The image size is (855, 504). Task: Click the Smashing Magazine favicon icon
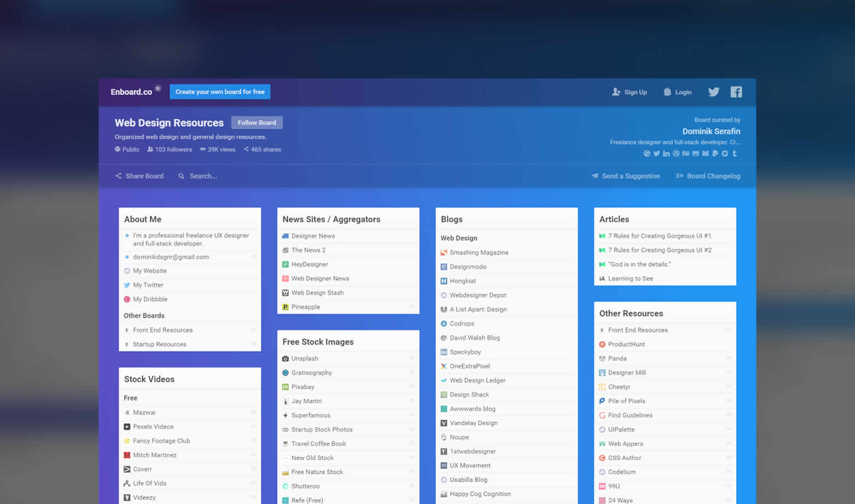[444, 253]
